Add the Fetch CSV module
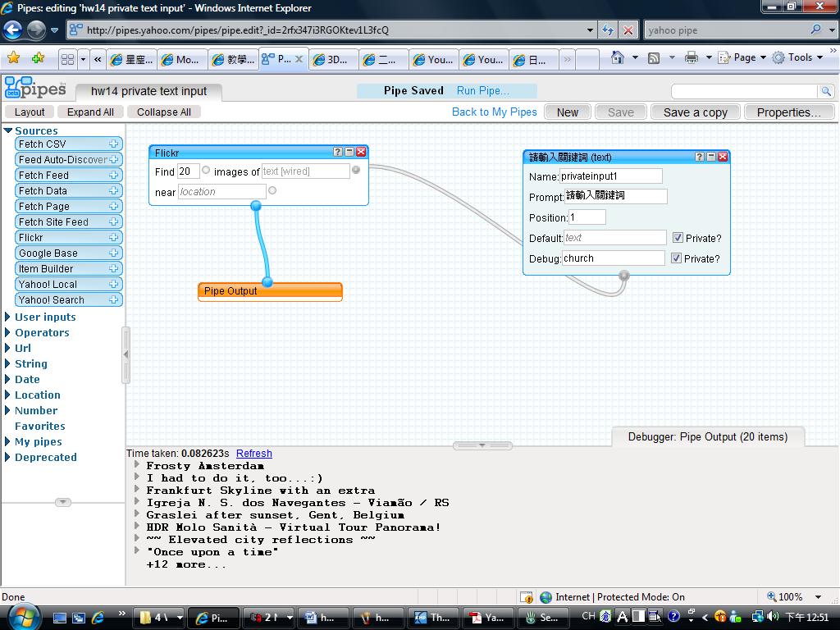The height and width of the screenshot is (630, 840). [x=113, y=144]
